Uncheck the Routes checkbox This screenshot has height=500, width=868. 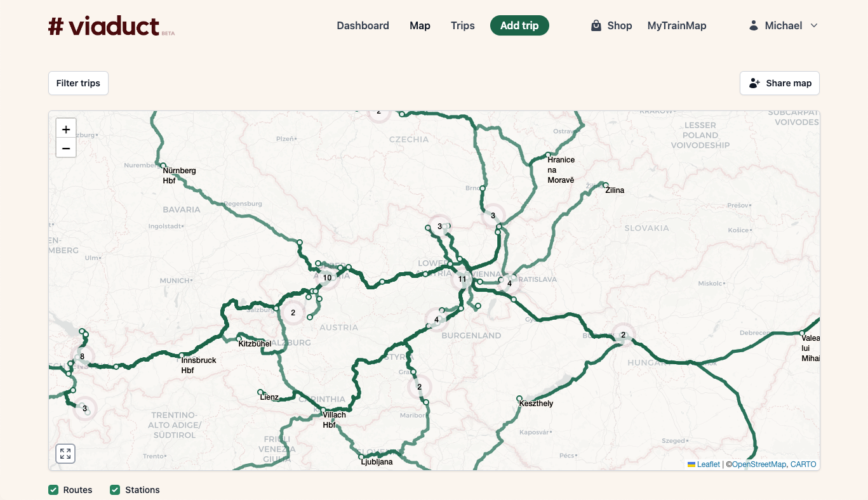coord(53,490)
